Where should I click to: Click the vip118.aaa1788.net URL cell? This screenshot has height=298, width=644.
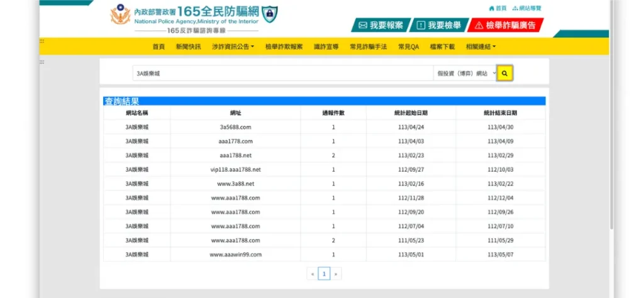tap(235, 170)
